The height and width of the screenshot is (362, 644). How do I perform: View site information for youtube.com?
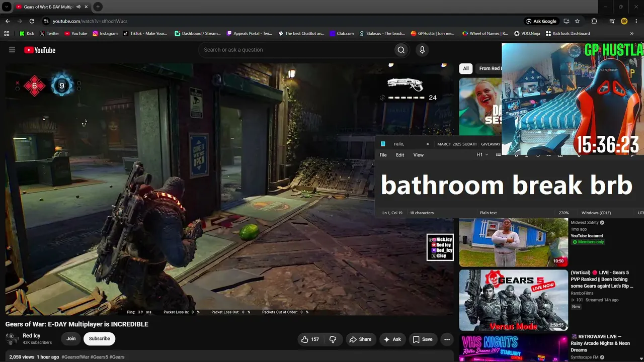click(46, 21)
